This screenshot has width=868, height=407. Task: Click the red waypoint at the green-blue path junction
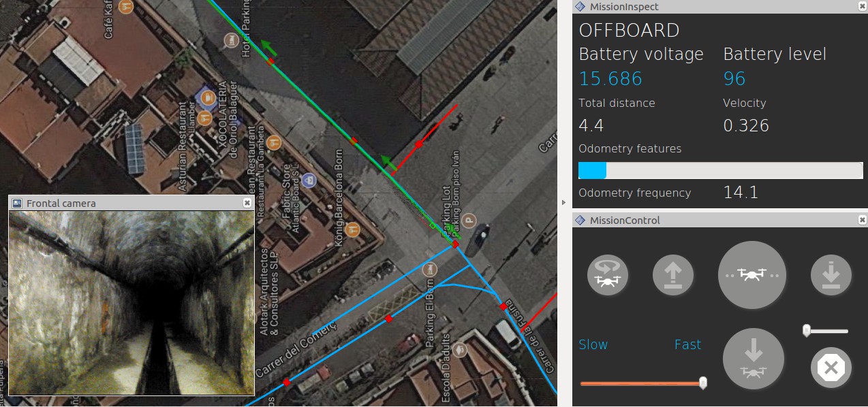[x=456, y=244]
